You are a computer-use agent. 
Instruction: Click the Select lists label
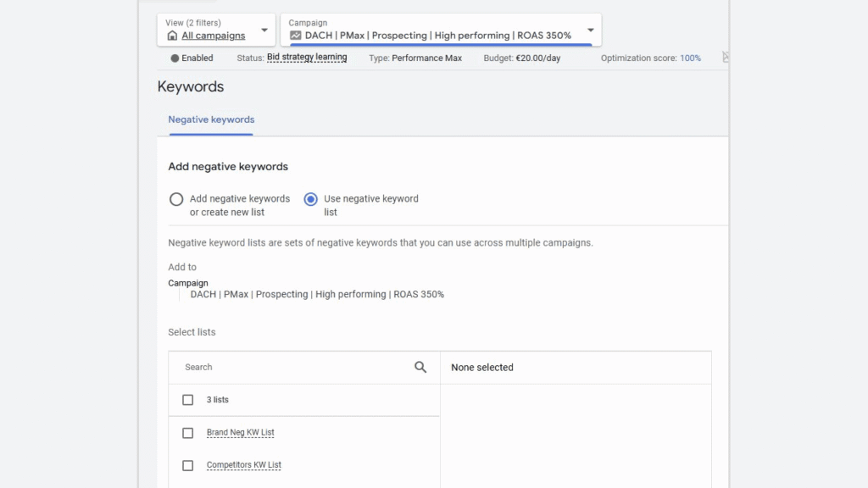192,332
